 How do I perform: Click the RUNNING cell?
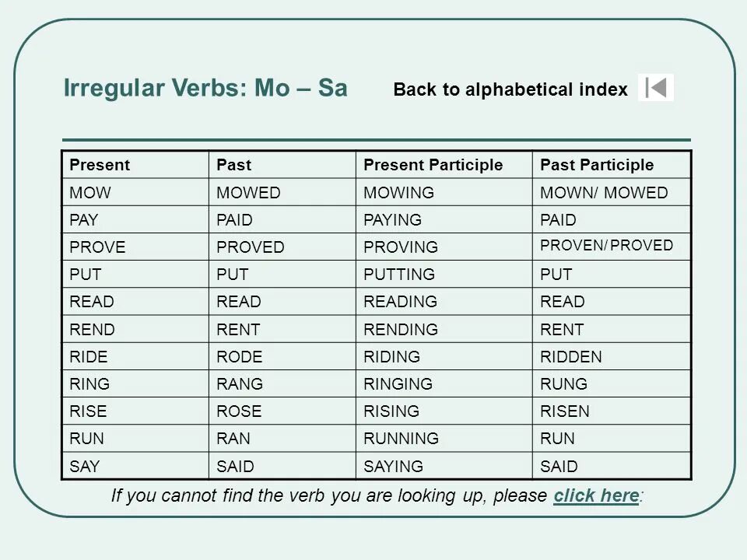[444, 438]
